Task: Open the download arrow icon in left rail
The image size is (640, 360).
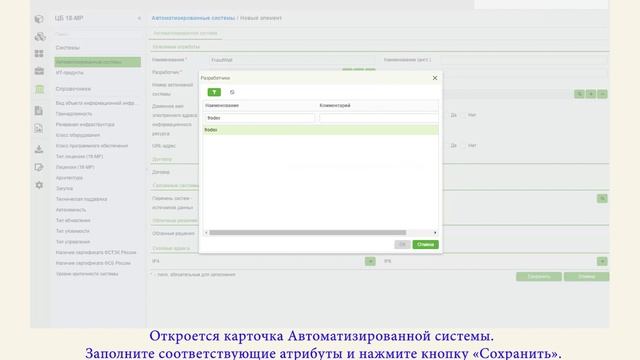Action: pos(39,149)
